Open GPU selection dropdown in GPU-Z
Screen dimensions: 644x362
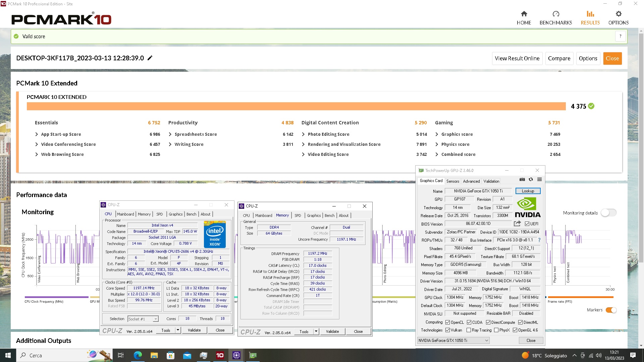point(453,341)
